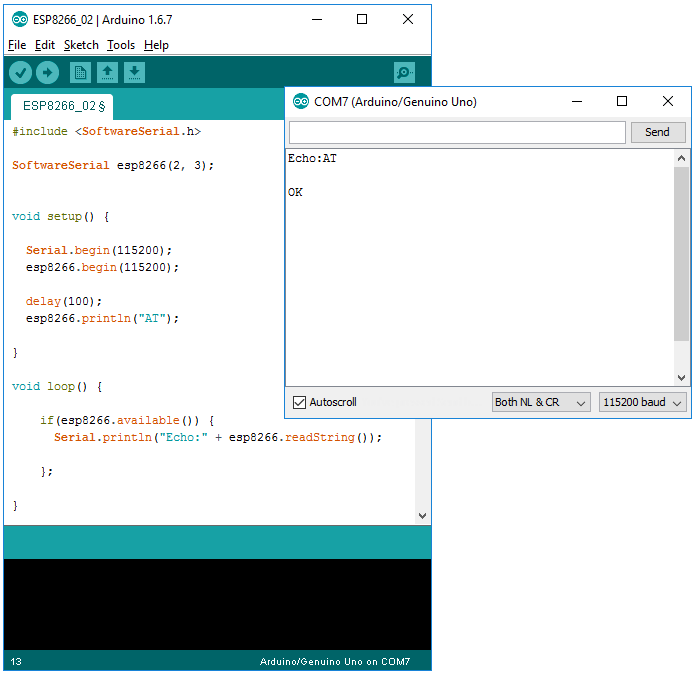Open a sketch with the up-arrow Open icon
This screenshot has width=698, height=675.
107,73
